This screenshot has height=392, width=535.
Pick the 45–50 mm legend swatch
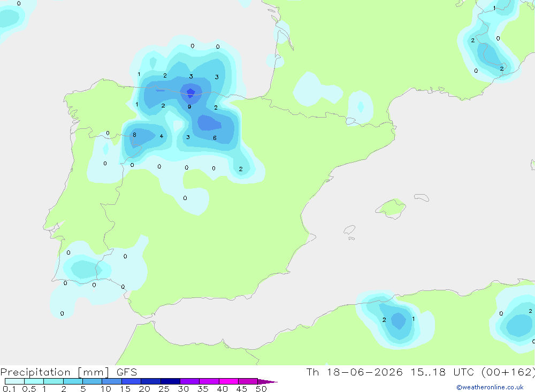tap(248, 381)
